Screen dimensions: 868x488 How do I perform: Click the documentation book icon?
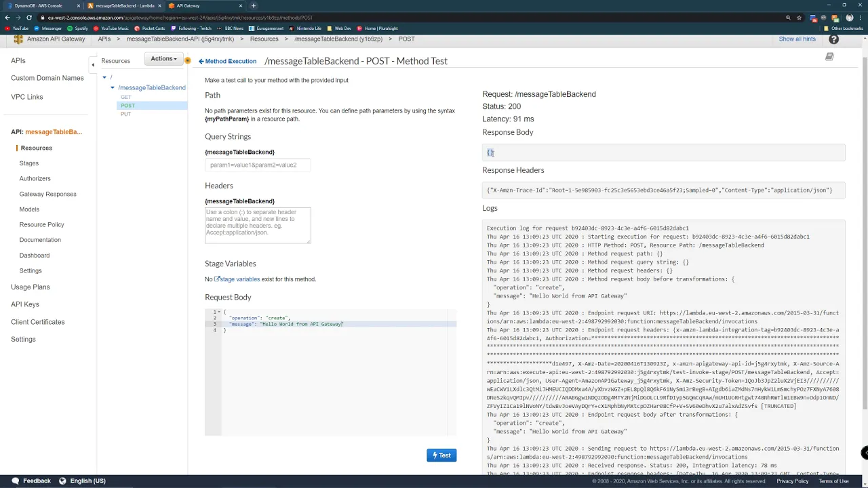[829, 57]
